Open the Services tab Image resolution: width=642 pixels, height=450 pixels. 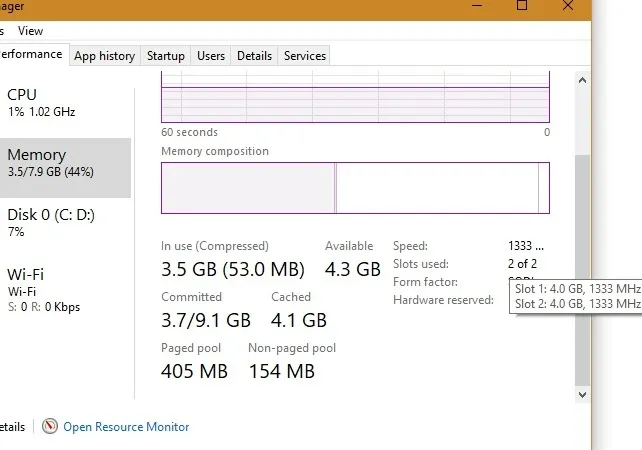(x=305, y=56)
